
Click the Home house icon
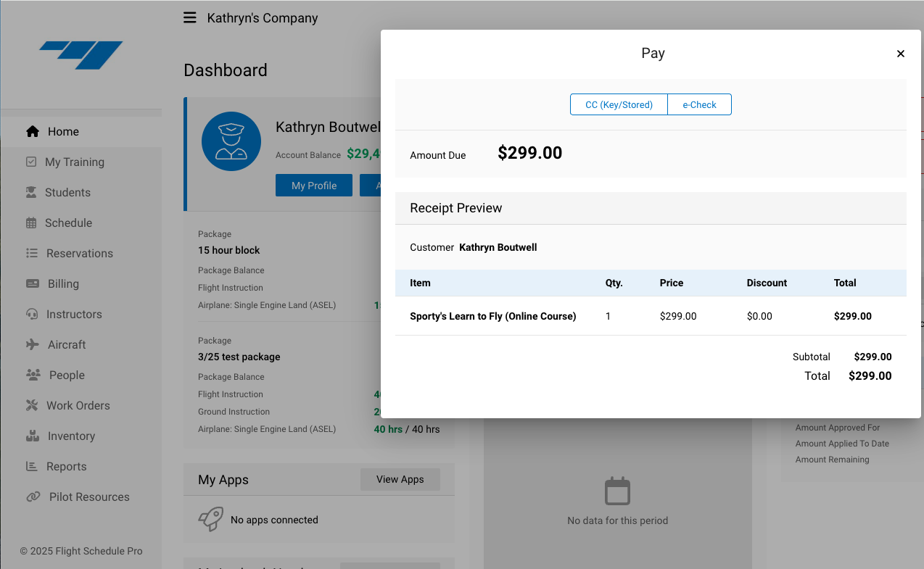coord(33,131)
